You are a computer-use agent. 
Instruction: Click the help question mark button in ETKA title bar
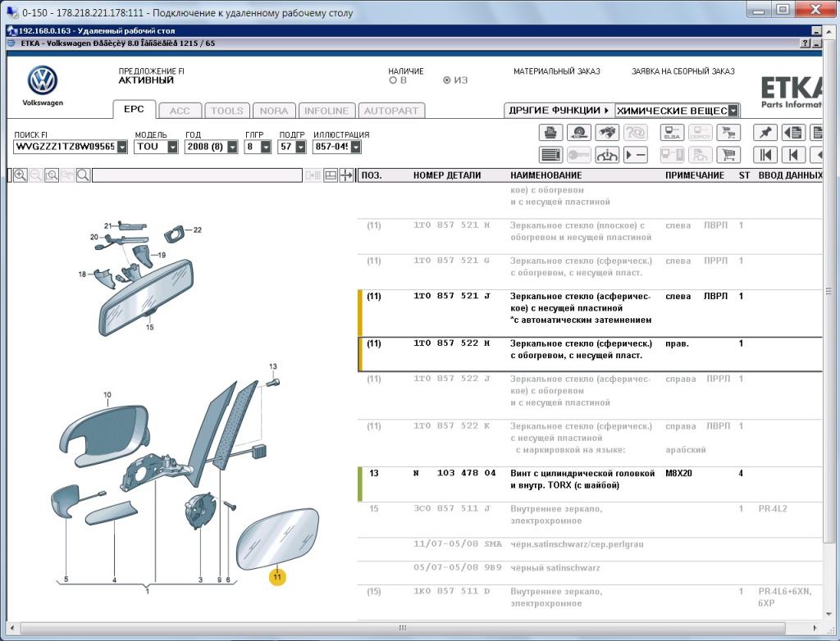[806, 43]
